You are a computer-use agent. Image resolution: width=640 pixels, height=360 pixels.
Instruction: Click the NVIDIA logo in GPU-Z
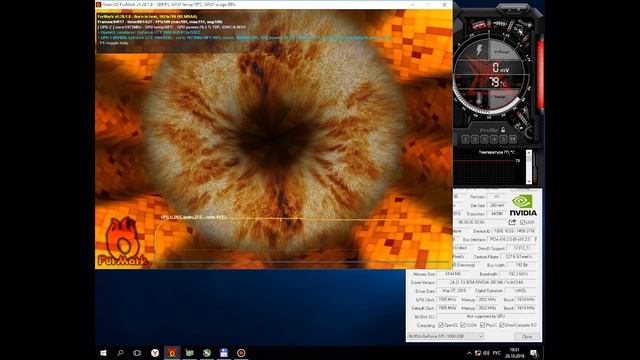click(x=523, y=205)
